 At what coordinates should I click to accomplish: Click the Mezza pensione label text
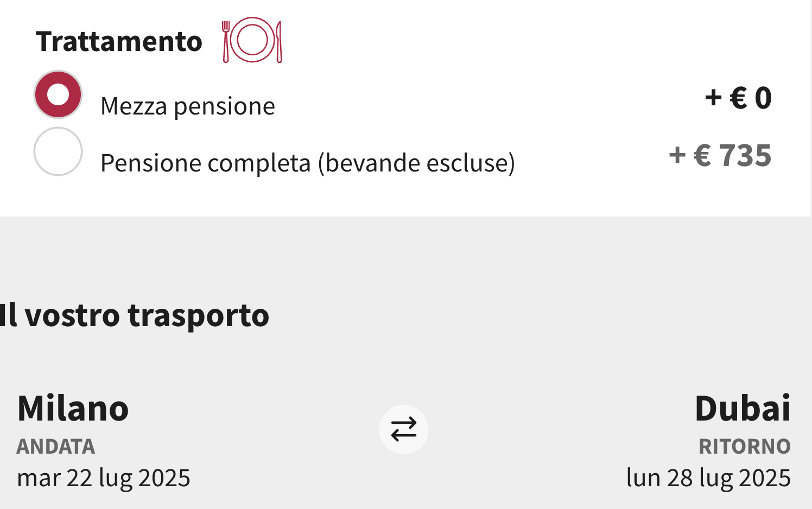click(188, 106)
